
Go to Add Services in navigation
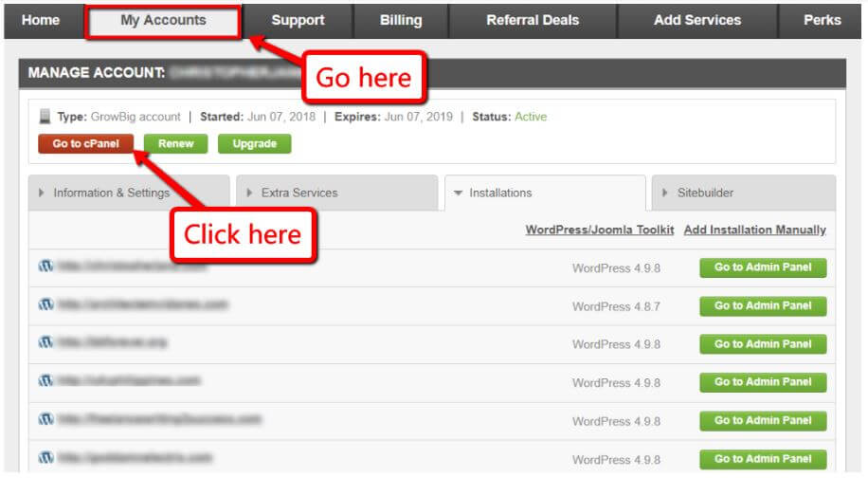(696, 21)
